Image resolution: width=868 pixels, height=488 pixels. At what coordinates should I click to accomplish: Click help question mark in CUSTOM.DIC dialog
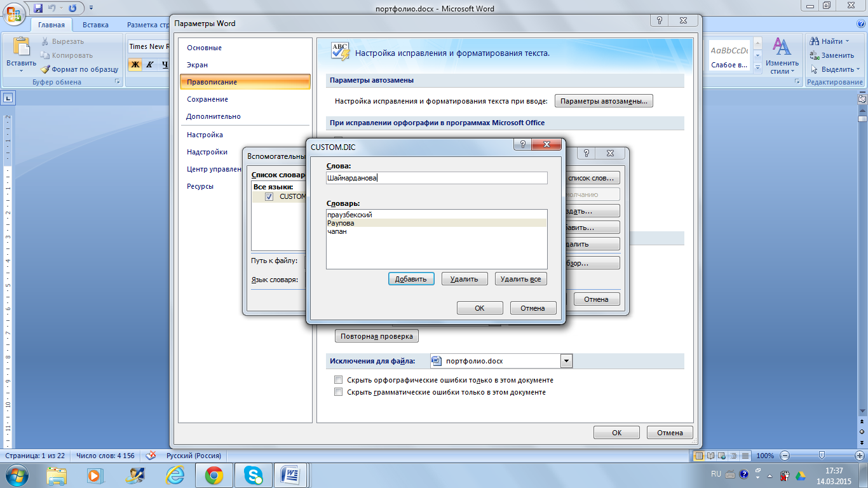click(x=522, y=145)
